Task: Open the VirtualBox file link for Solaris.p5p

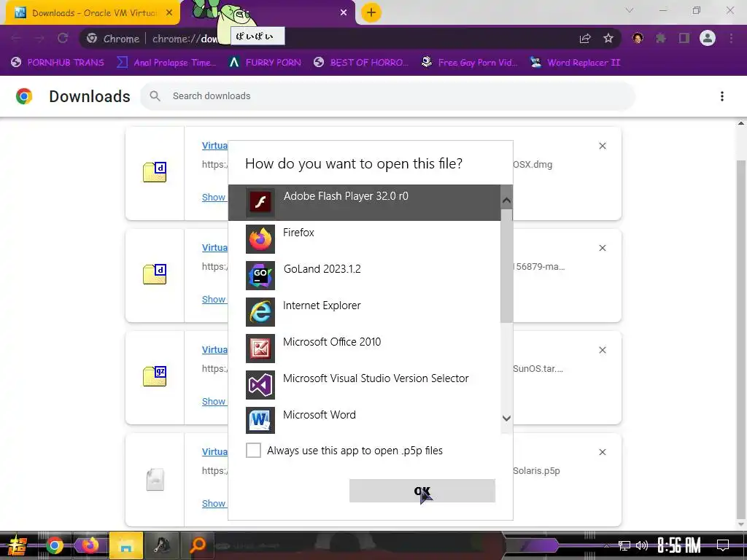Action: pos(215,451)
